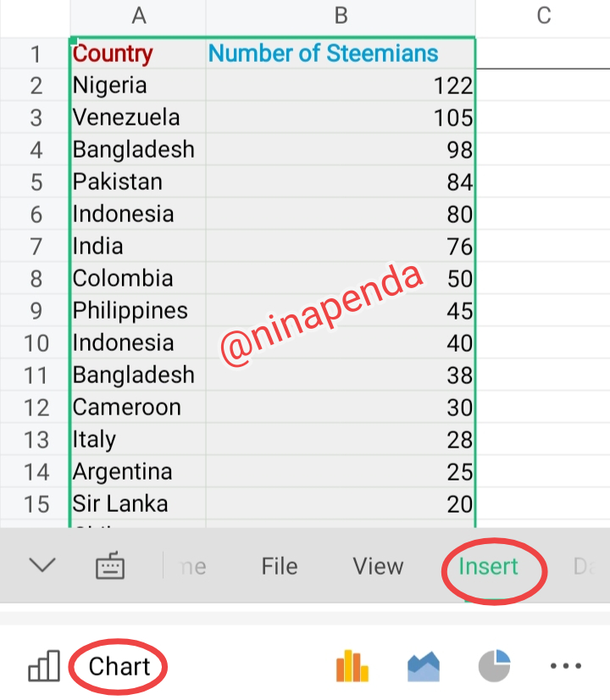Switch to the Insert tab

coord(488,566)
